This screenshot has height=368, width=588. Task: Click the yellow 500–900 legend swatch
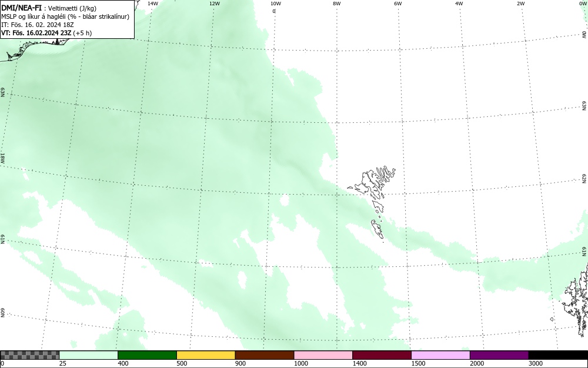click(x=206, y=355)
